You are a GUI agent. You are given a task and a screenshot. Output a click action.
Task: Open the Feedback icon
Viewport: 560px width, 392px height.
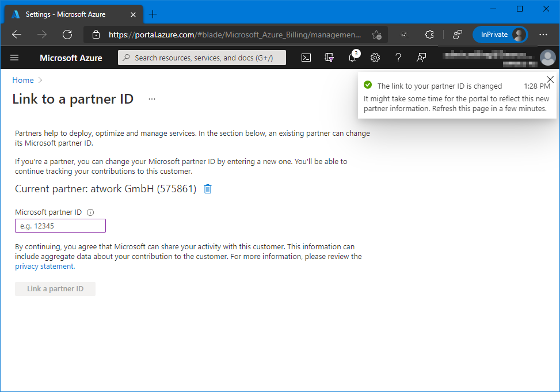tap(421, 58)
